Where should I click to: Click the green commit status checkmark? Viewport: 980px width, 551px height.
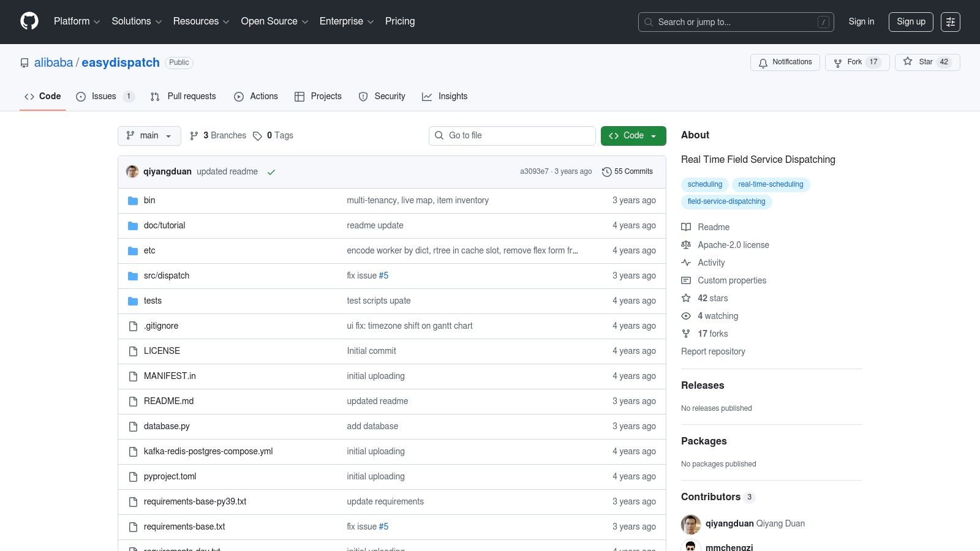click(x=271, y=172)
